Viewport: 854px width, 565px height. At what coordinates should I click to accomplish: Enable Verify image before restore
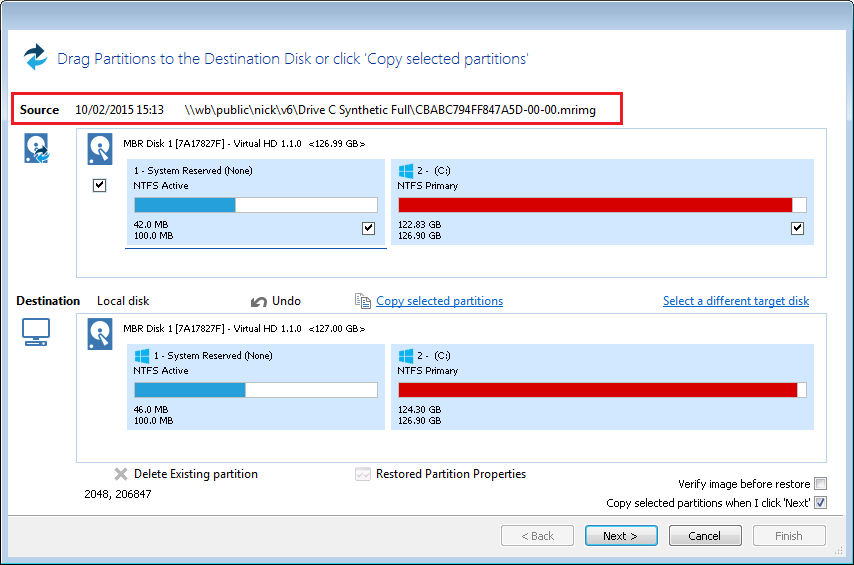pos(820,484)
